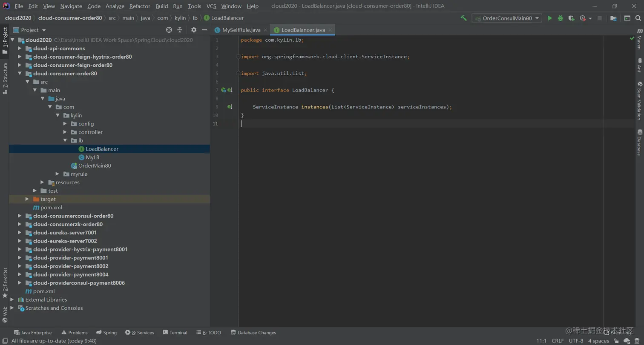Select the MyLB class in project tree

[92, 157]
